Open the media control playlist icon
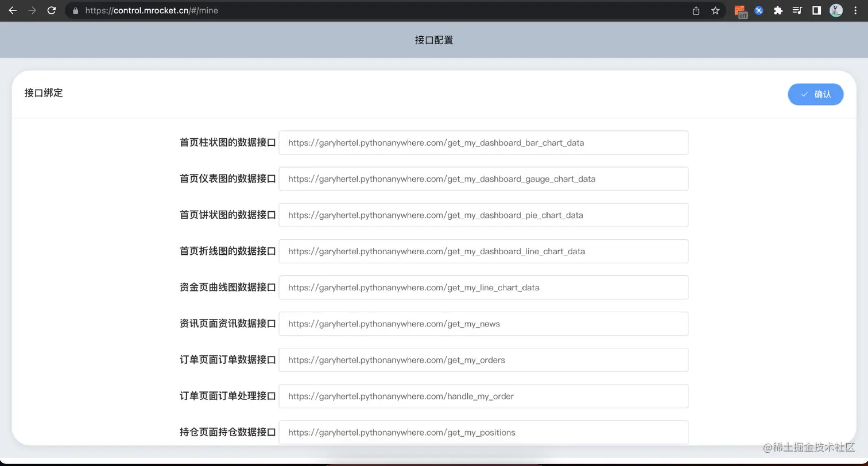Image resolution: width=868 pixels, height=466 pixels. click(797, 10)
